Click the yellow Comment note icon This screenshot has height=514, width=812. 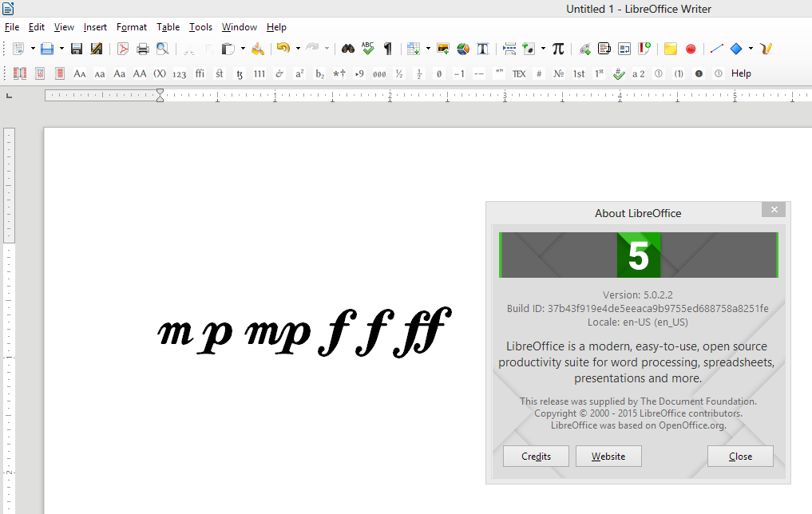click(670, 49)
